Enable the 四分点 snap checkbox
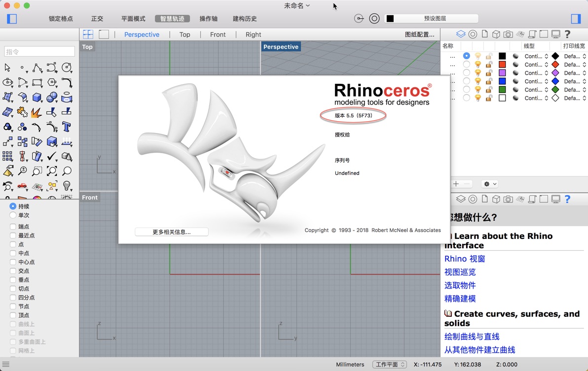This screenshot has width=588, height=371. click(x=13, y=297)
